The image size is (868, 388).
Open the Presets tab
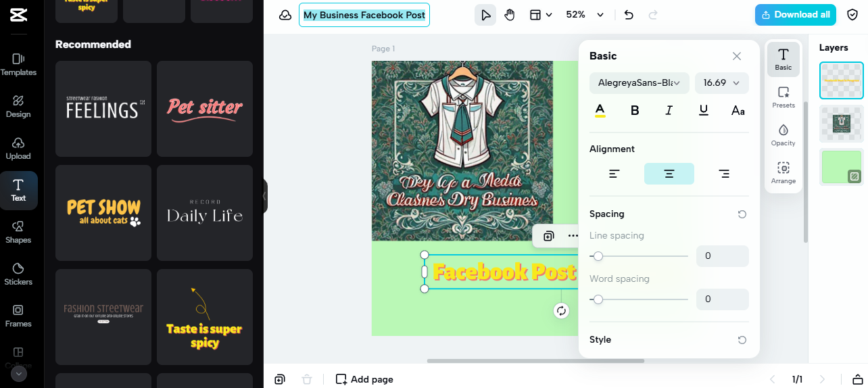click(x=783, y=97)
